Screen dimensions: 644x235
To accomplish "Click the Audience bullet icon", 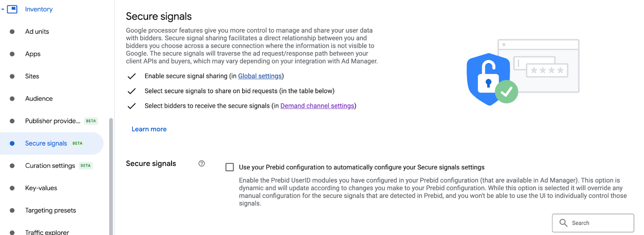I will (x=12, y=99).
